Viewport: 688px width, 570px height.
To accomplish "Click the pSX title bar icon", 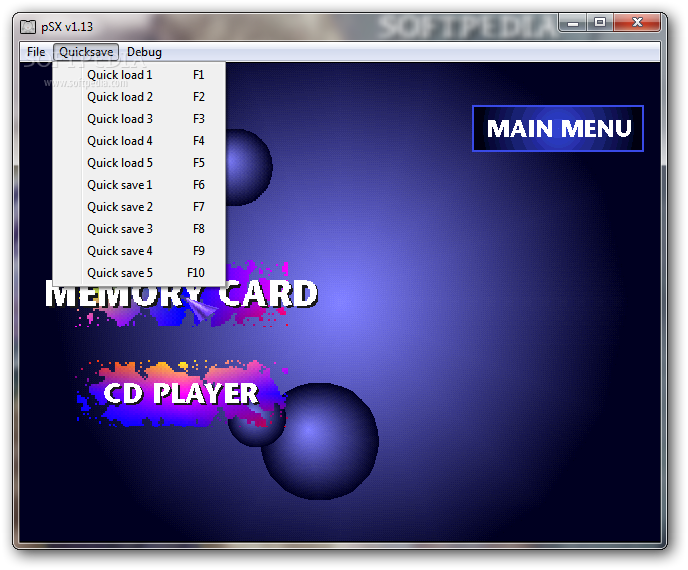I will tap(28, 27).
